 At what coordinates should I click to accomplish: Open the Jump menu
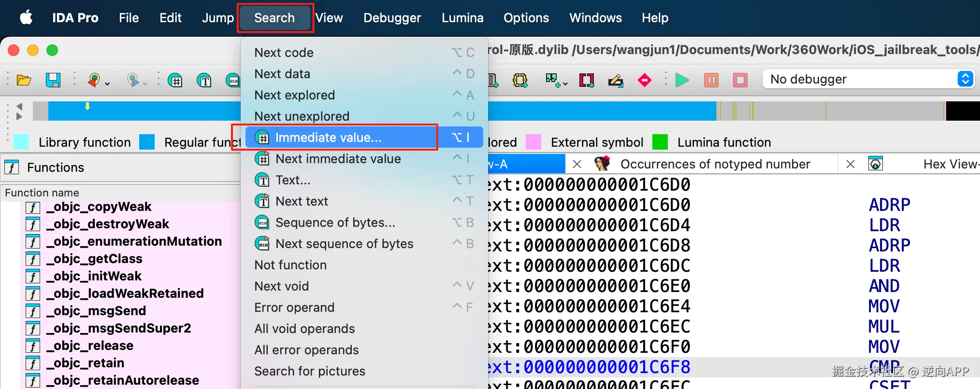pos(218,18)
